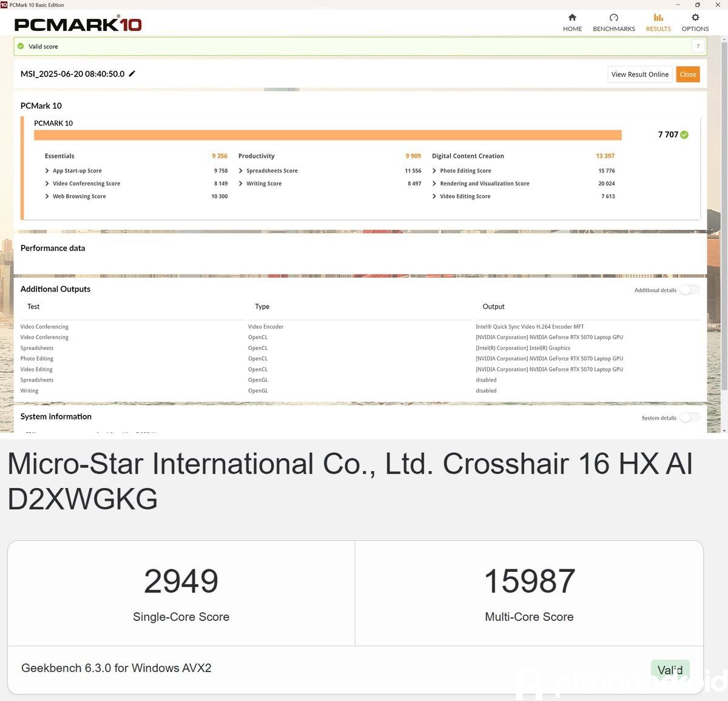Click the green check icon beside Valid score

pyautogui.click(x=21, y=46)
